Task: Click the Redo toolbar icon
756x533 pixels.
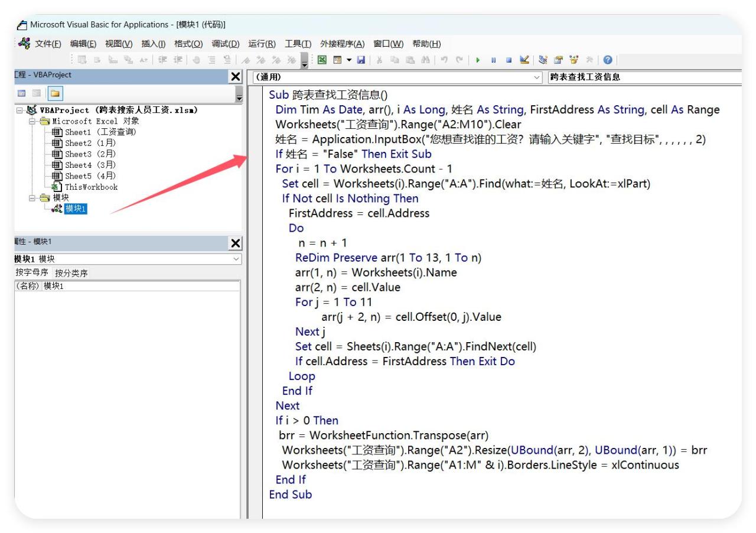Action: click(x=459, y=60)
